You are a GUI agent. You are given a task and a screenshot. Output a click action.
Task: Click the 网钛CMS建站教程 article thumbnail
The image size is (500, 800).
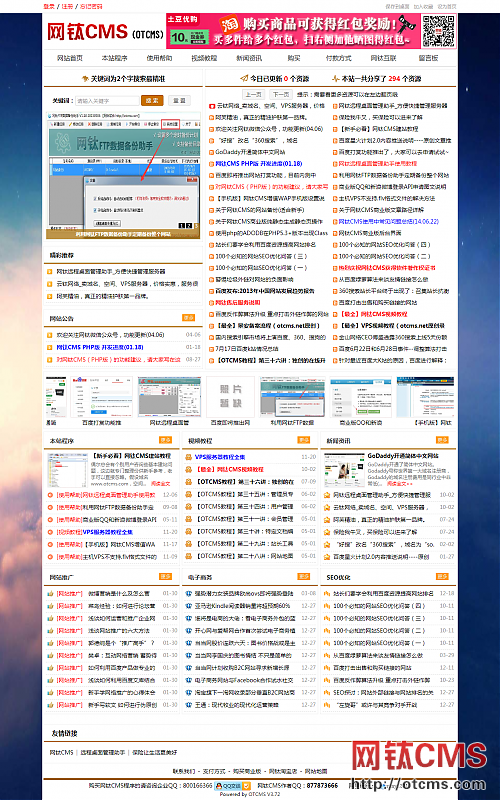pyautogui.click(x=67, y=470)
